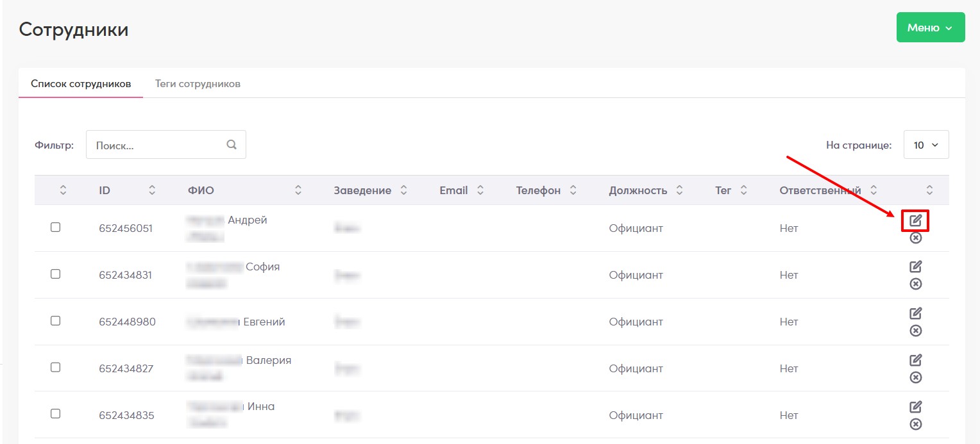
Task: Edit employee 652434835 with pencil icon
Action: click(x=916, y=407)
